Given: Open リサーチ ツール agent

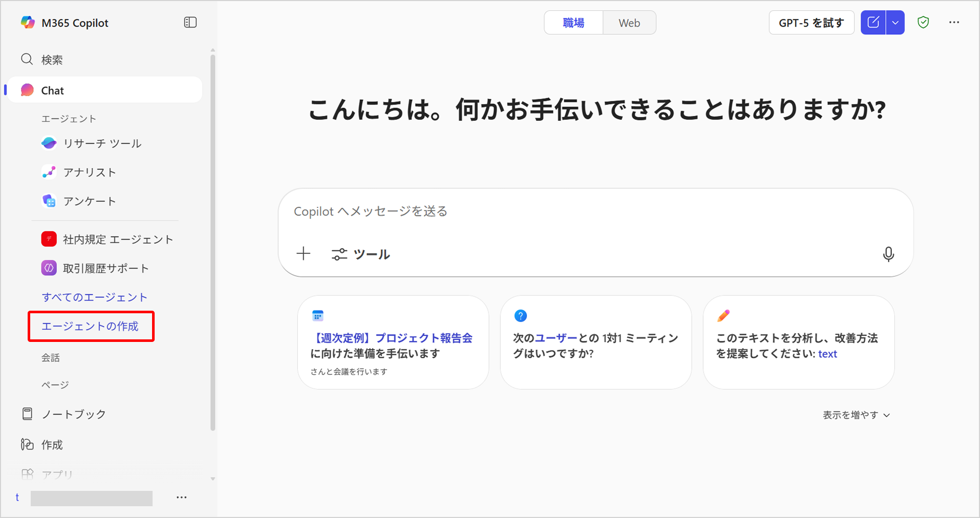Looking at the screenshot, I should (x=102, y=144).
